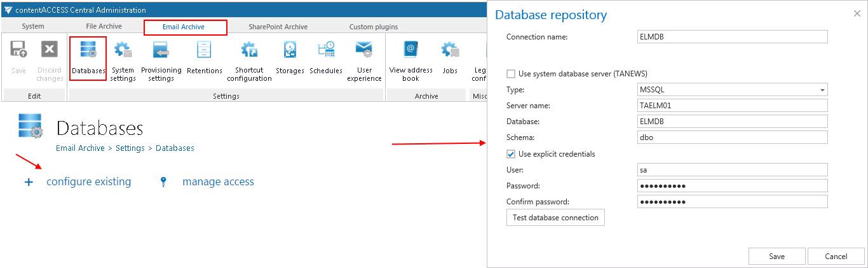Expand the Type dropdown showing MSSQL

click(822, 90)
